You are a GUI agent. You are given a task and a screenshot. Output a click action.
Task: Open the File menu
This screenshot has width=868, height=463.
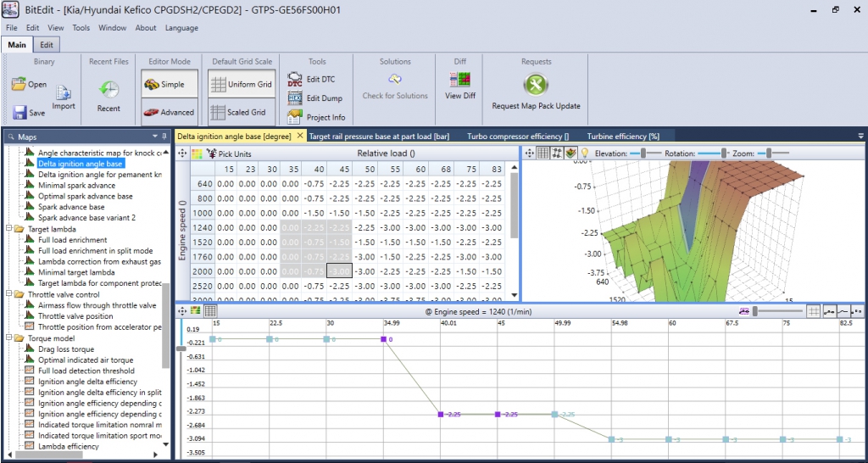(12, 28)
